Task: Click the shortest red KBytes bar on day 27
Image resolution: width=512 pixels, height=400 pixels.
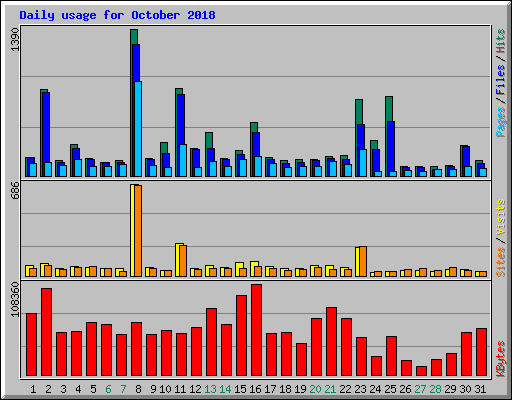Action: pos(421,371)
